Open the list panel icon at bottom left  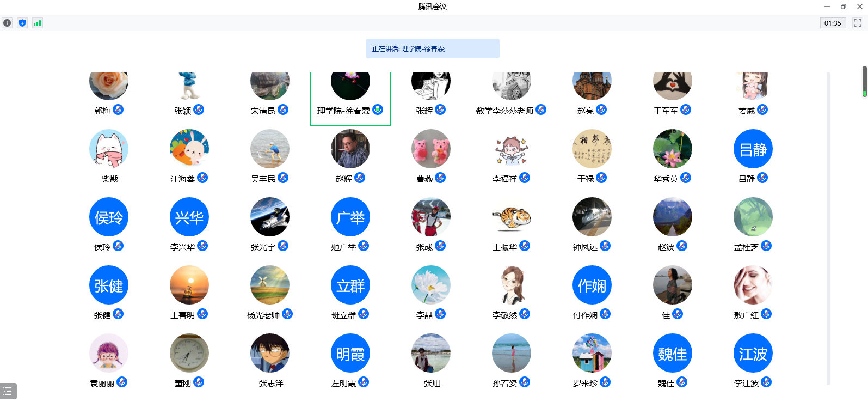tap(8, 391)
